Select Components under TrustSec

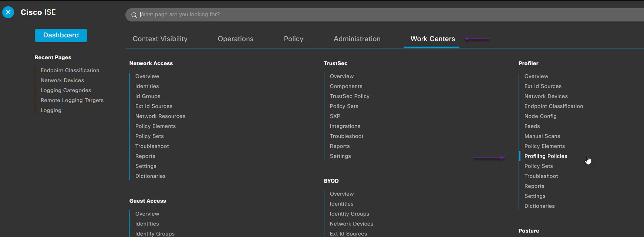(x=346, y=86)
